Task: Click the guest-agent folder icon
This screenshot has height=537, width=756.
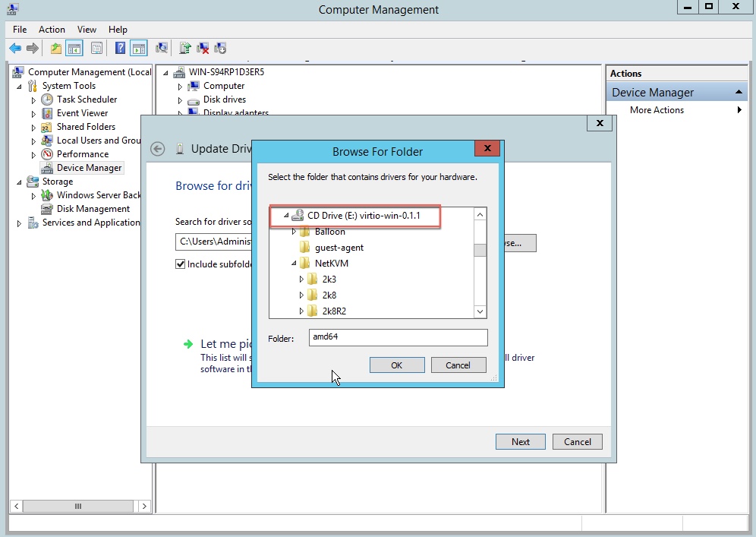Action: [304, 248]
